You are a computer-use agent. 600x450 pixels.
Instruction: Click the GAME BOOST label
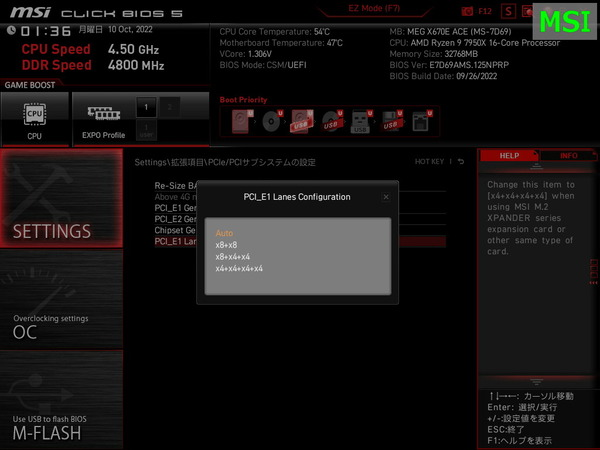[30, 85]
